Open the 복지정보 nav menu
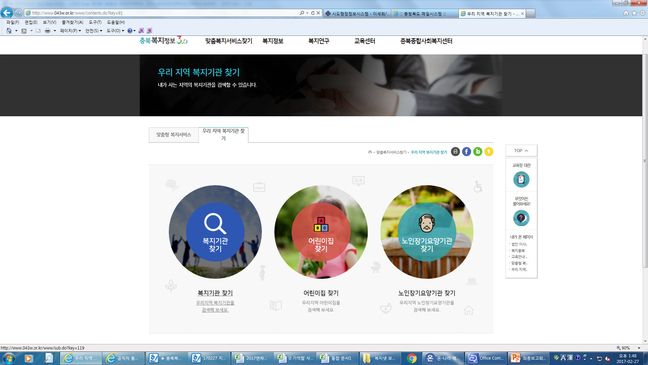 pyautogui.click(x=273, y=41)
